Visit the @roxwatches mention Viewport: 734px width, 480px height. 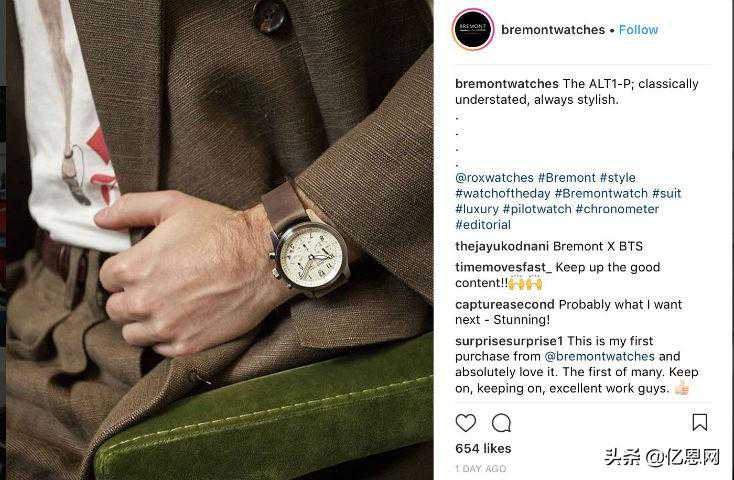point(494,178)
